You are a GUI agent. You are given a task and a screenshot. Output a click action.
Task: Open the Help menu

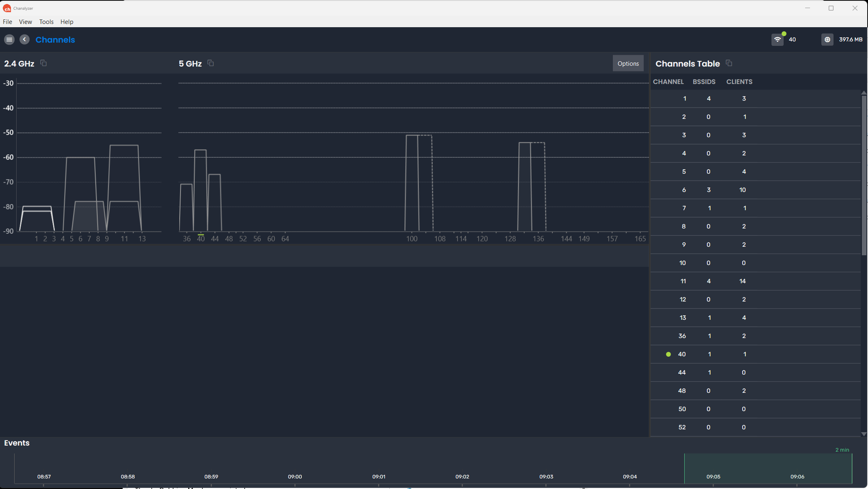[67, 22]
